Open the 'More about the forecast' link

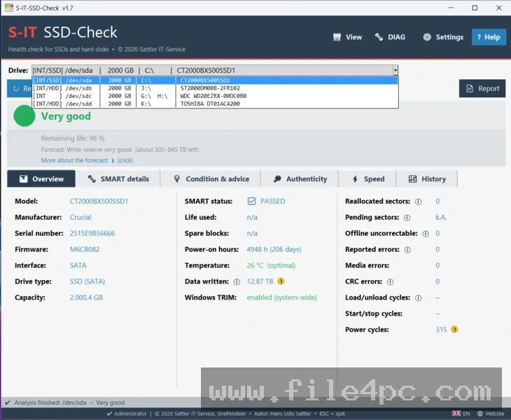click(87, 160)
